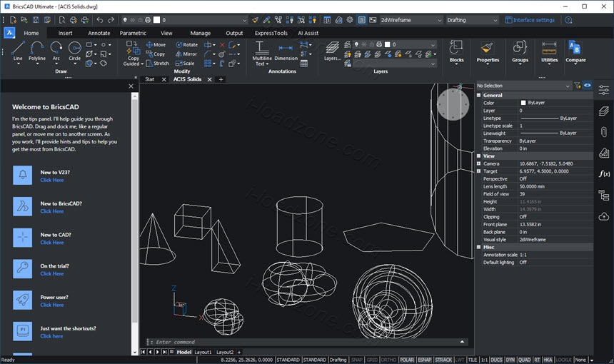Click the ByLayer color swatch in properties

[x=523, y=103]
